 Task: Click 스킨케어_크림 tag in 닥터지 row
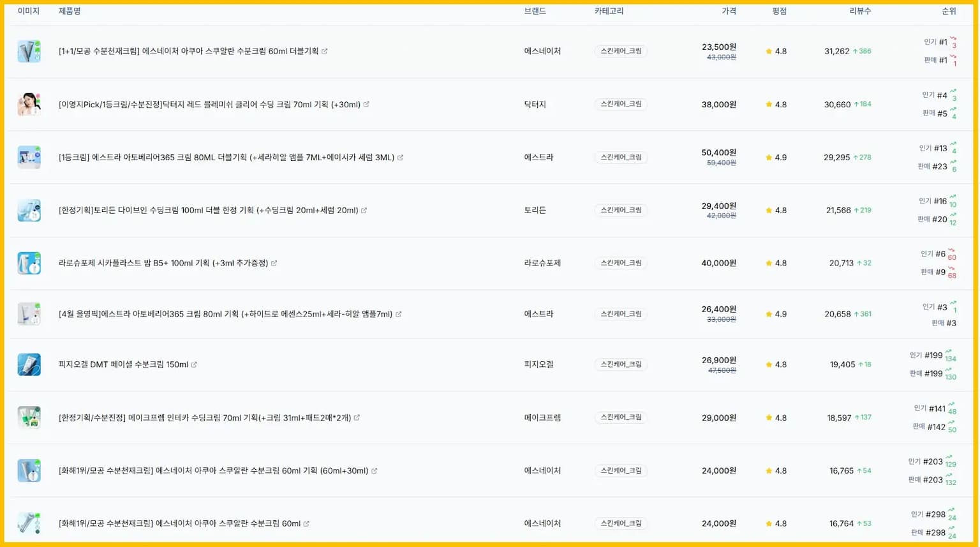point(621,104)
